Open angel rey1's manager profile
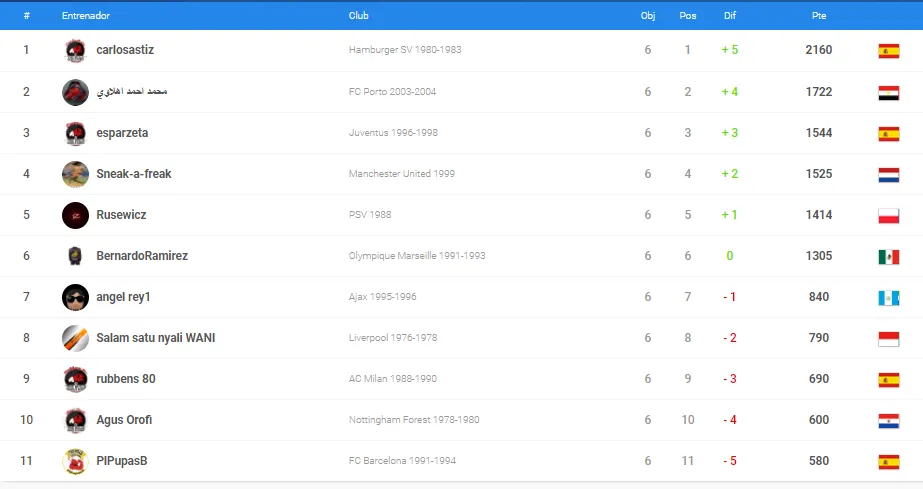 (123, 297)
